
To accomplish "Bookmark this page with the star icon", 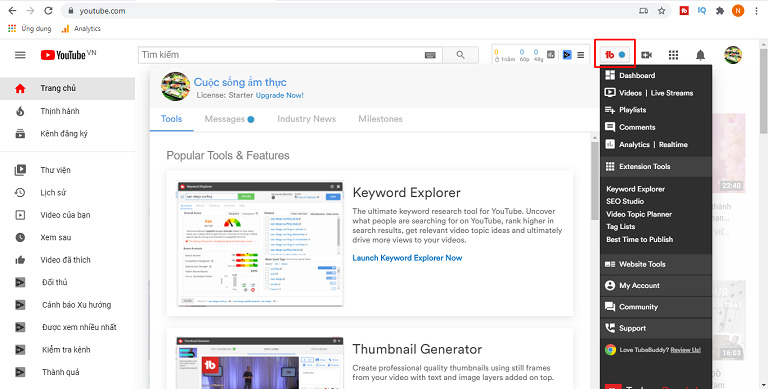I will pos(661,11).
